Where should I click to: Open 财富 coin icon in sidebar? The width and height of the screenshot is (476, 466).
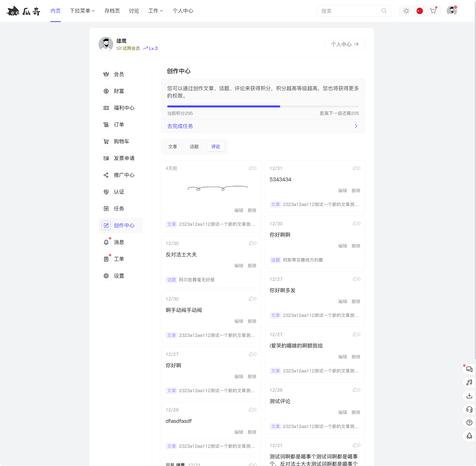[x=106, y=91]
